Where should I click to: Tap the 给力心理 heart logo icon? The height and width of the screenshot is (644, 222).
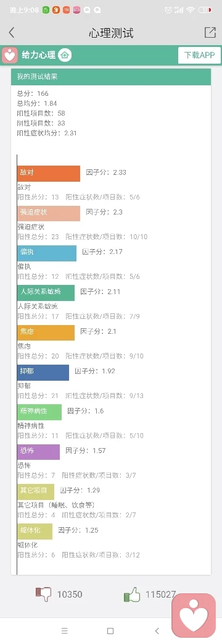(9, 55)
